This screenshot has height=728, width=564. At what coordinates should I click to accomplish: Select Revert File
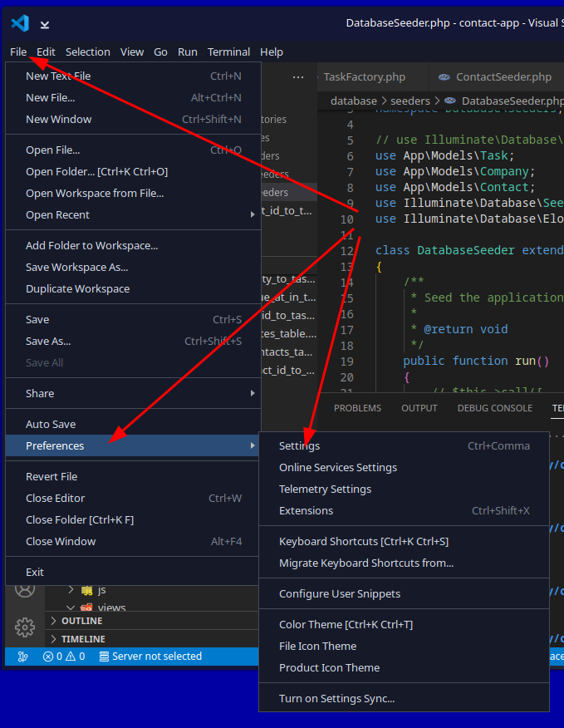click(132, 476)
